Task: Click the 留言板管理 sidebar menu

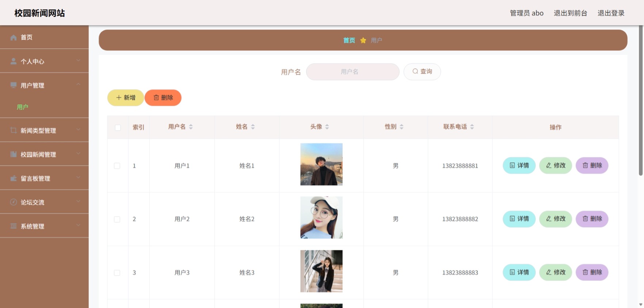Action: 44,178
